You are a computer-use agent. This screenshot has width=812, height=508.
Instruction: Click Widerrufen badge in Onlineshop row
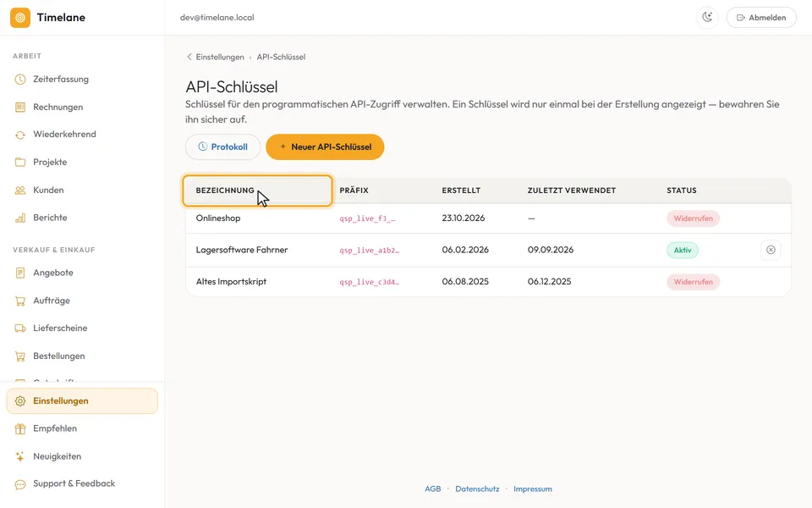(x=693, y=218)
